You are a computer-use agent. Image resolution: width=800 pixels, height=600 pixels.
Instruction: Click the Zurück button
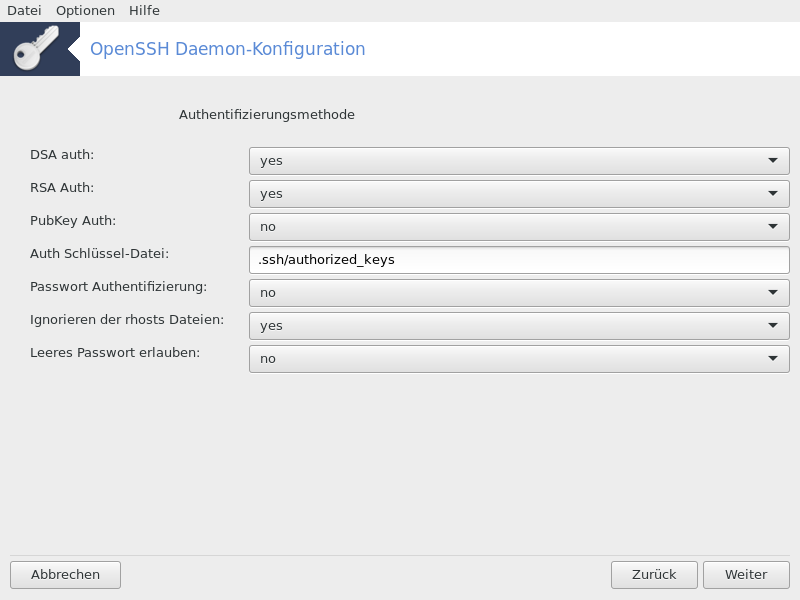[654, 575]
